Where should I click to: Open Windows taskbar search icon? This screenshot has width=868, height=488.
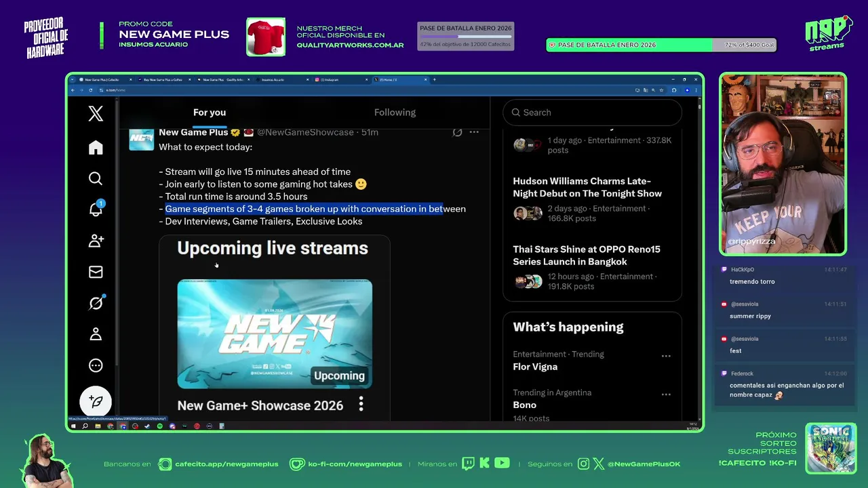(x=85, y=426)
